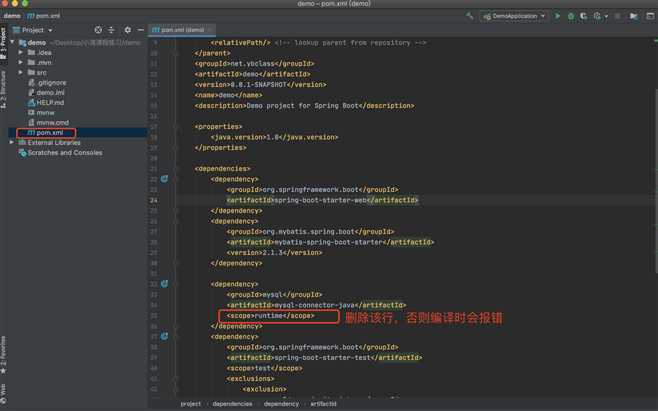Fold the properties block at line 17
The width and height of the screenshot is (658, 411).
pos(176,126)
